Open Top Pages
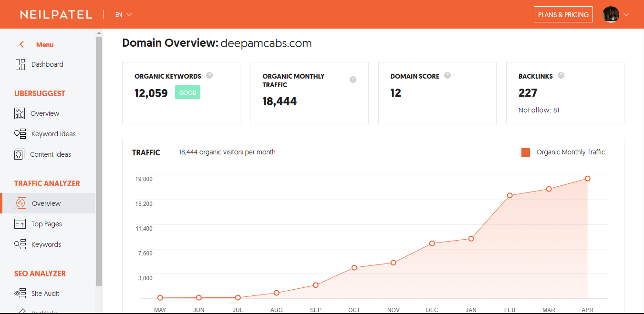 coord(47,224)
